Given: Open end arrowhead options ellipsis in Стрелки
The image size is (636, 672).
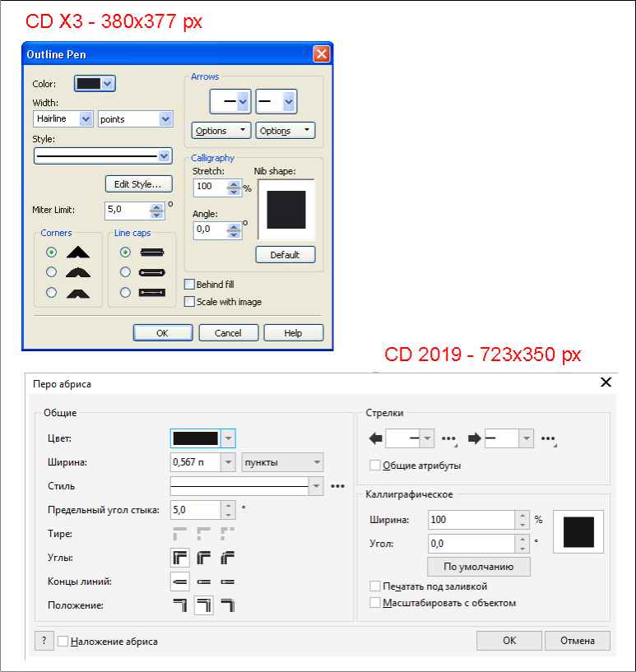Looking at the screenshot, I should coord(549,439).
